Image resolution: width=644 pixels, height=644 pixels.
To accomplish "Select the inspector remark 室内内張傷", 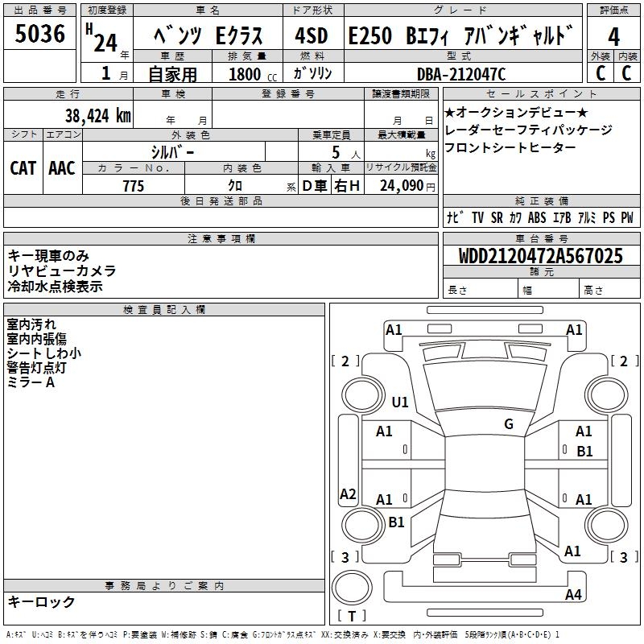I will click(x=36, y=338).
